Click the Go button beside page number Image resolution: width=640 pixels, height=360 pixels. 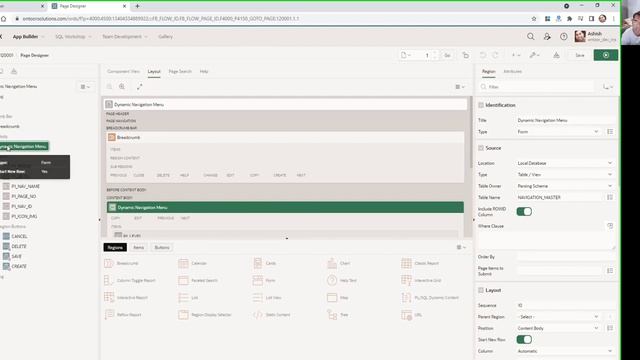[x=447, y=55]
